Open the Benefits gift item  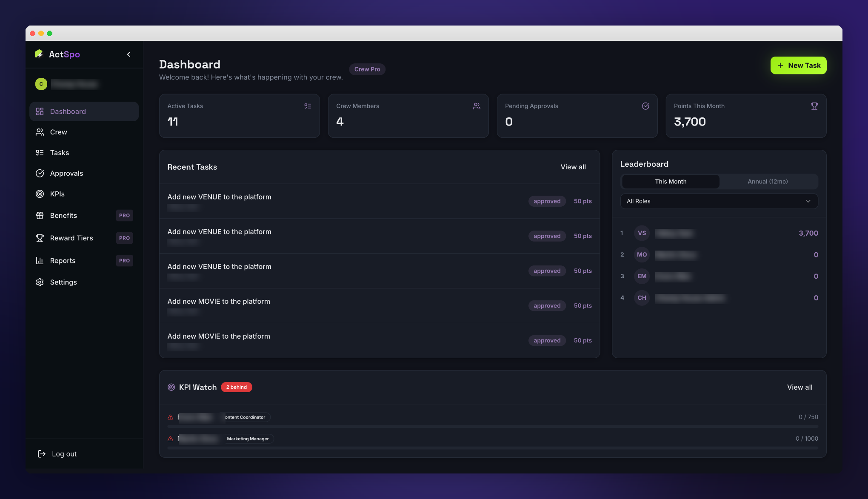pyautogui.click(x=63, y=215)
